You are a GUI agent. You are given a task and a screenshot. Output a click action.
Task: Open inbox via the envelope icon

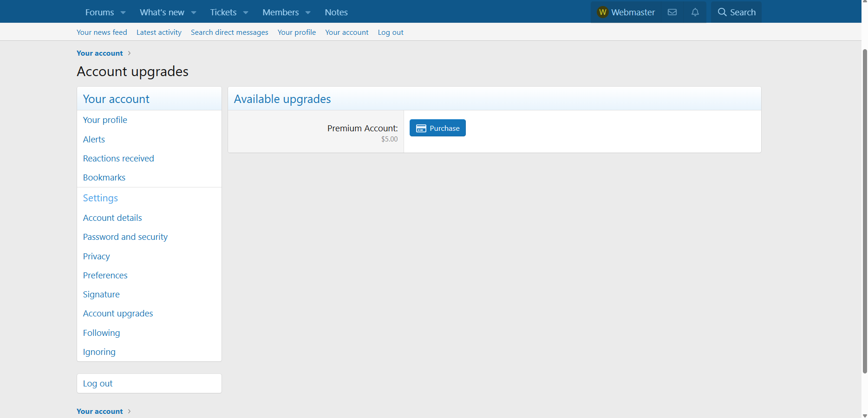coord(672,12)
